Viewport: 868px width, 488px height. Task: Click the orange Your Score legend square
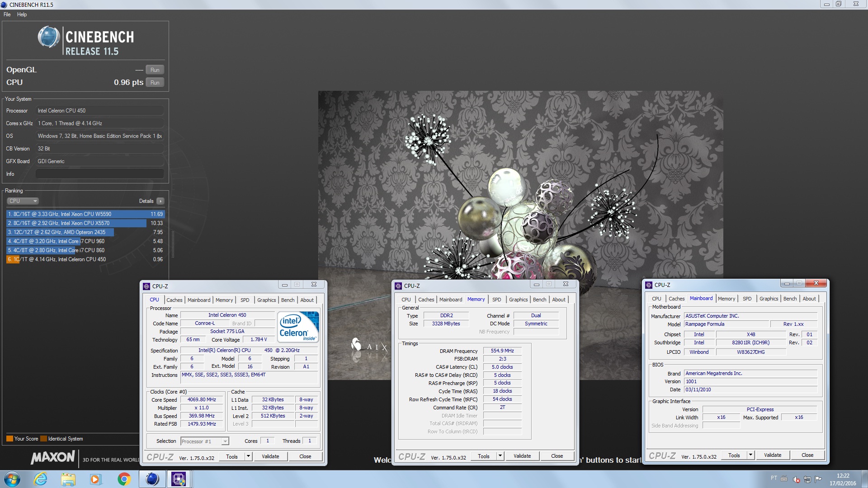click(9, 439)
